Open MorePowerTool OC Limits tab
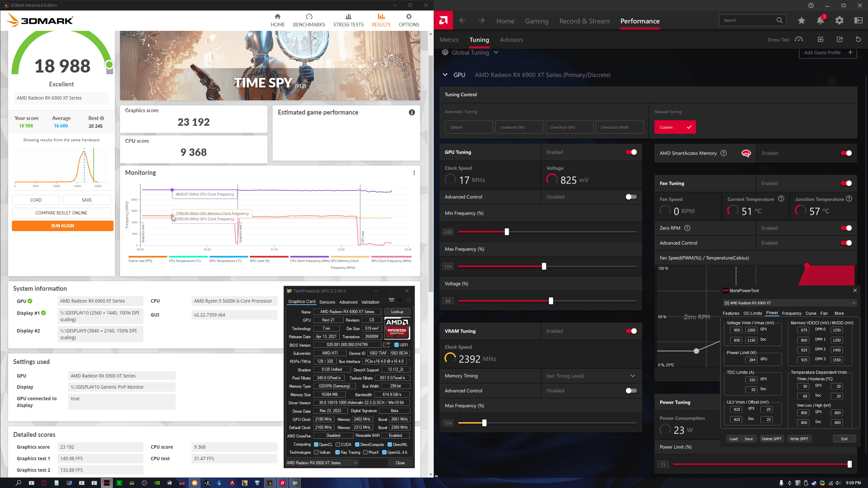868x488 pixels. tap(752, 313)
